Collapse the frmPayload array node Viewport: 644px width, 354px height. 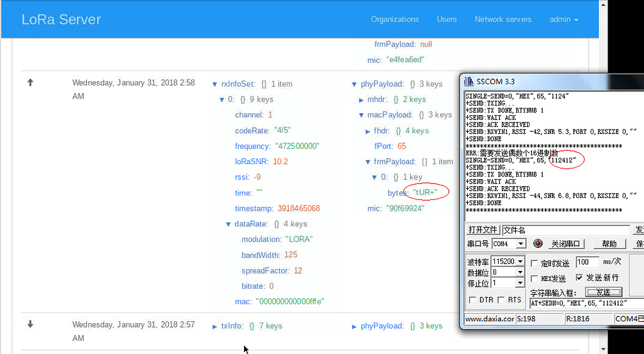[367, 162]
